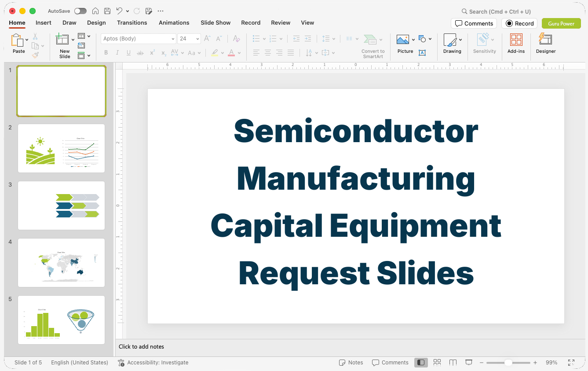Open Save As with the disk-and-pencil icon
The width and height of the screenshot is (588, 371).
[149, 11]
